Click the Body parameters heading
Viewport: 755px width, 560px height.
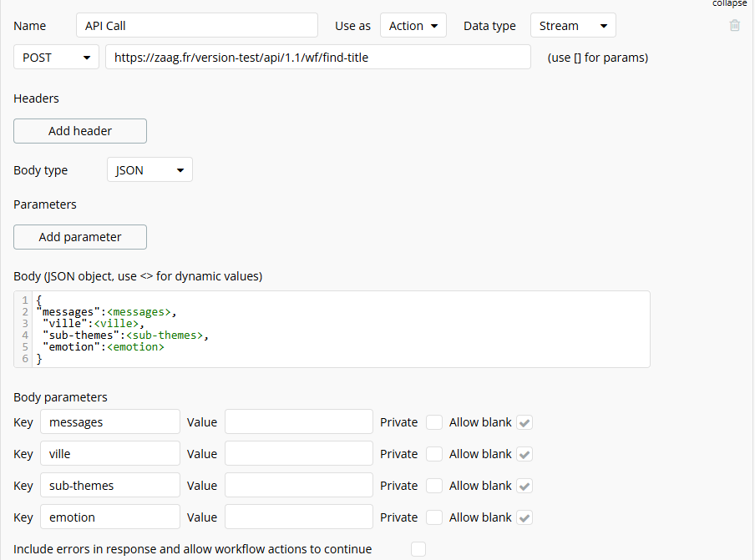point(60,397)
